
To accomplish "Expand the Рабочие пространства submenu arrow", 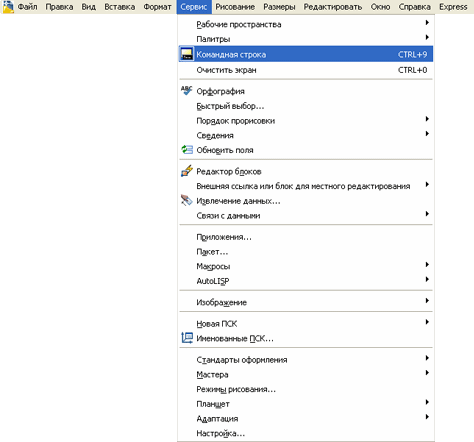I will point(427,23).
